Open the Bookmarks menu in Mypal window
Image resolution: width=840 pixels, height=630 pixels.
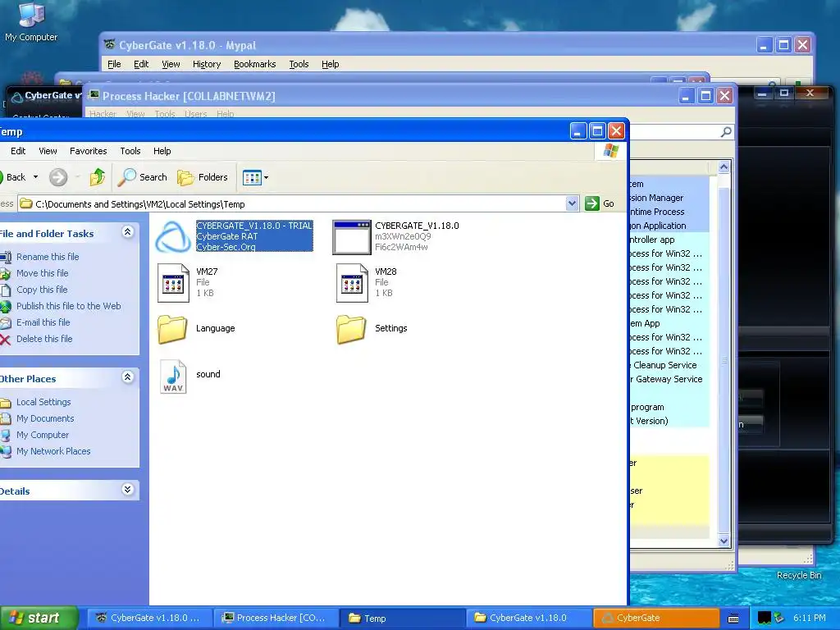pos(255,64)
